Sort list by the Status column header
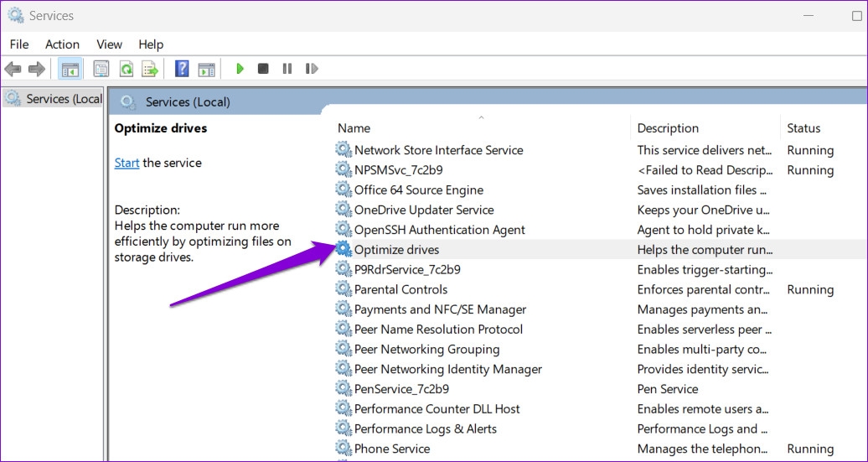This screenshot has height=462, width=868. pyautogui.click(x=803, y=128)
